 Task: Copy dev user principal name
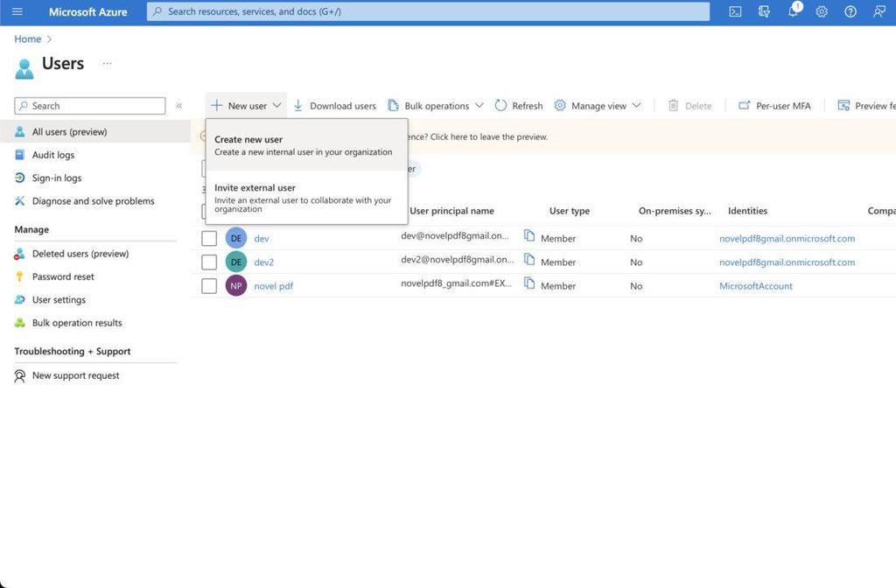coord(529,236)
